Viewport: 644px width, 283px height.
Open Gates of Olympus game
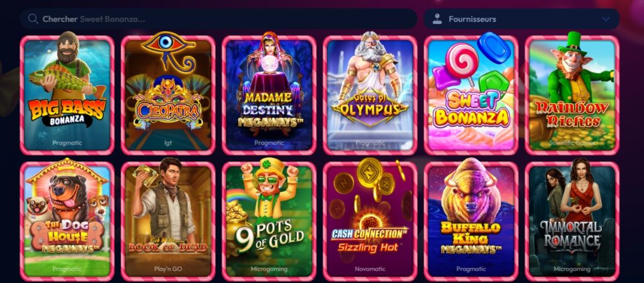pos(370,96)
